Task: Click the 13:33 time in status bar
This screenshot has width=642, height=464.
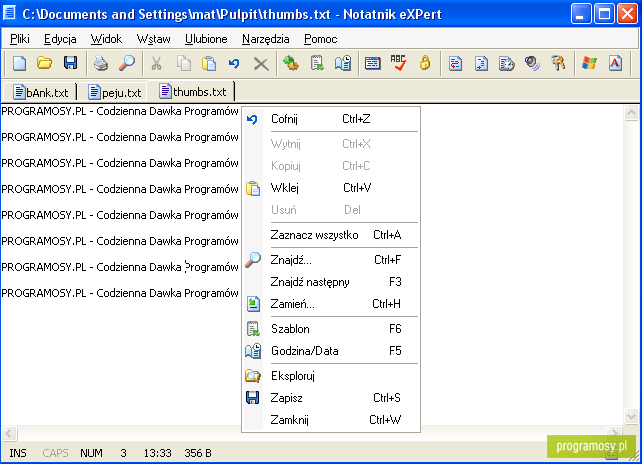Action: click(x=158, y=453)
